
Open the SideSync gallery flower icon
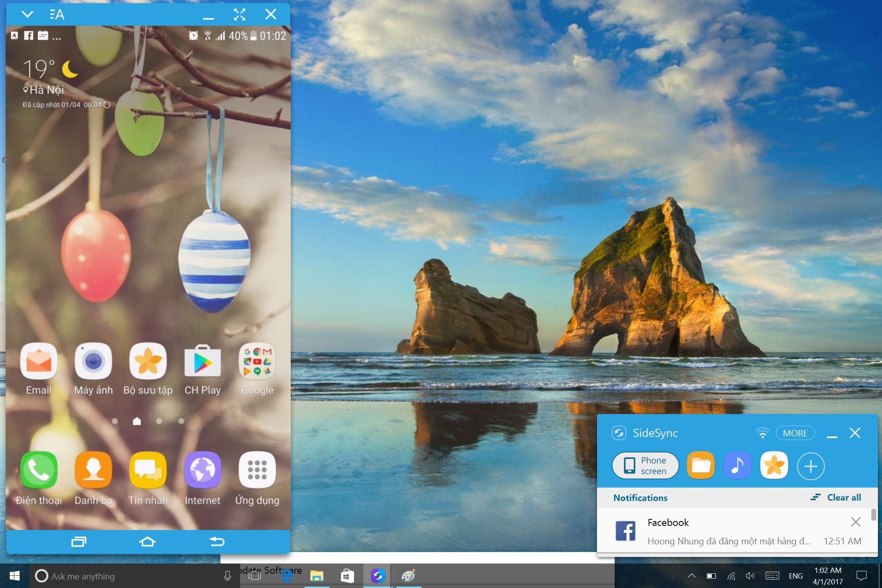point(774,465)
